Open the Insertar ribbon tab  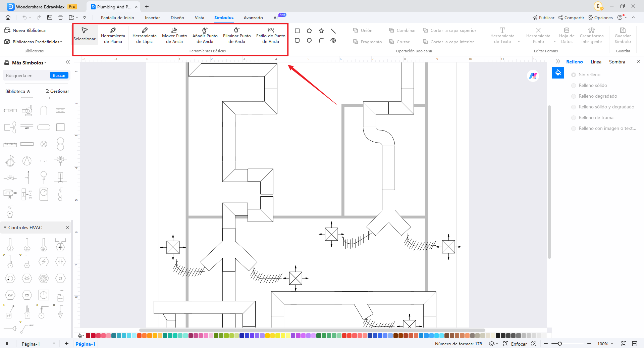(x=152, y=17)
